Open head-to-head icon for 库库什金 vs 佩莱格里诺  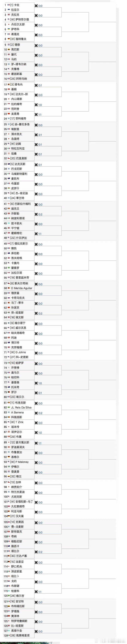(36, 631)
